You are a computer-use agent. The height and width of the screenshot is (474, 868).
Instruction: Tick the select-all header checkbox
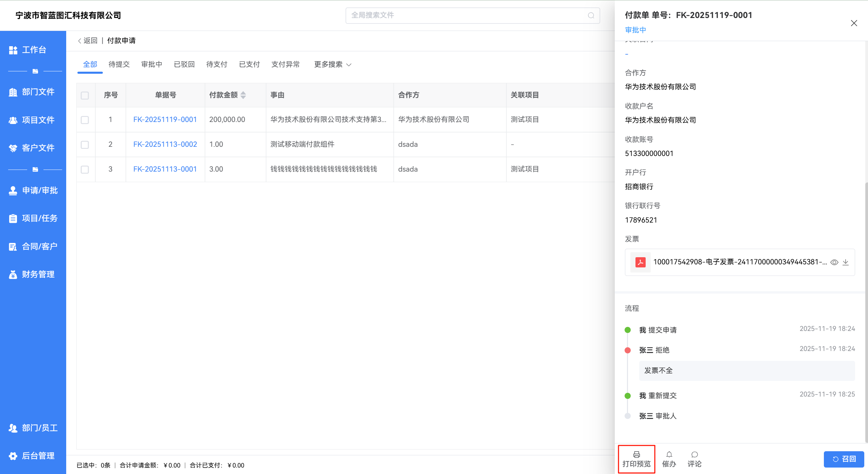[85, 95]
